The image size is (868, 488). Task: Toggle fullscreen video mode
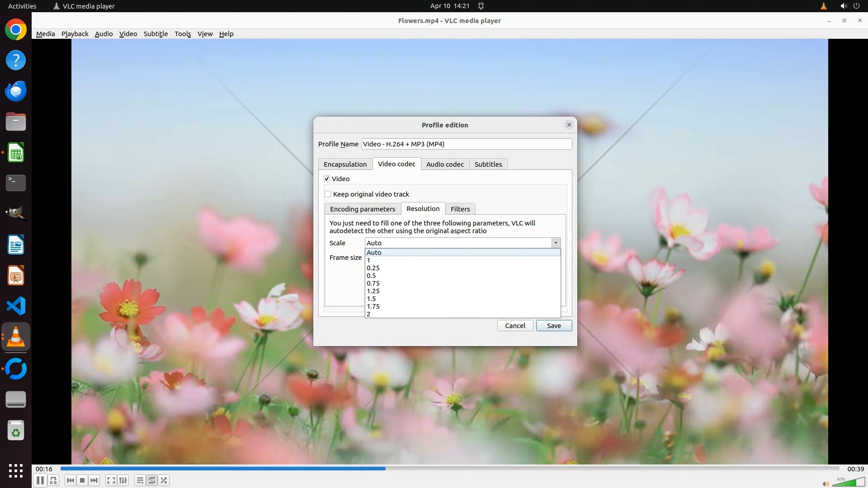click(x=111, y=480)
